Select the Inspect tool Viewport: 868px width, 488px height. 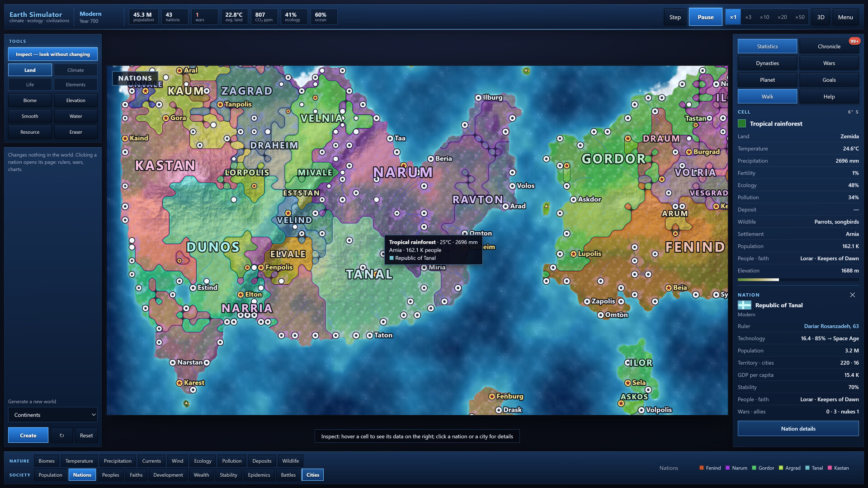(x=53, y=54)
